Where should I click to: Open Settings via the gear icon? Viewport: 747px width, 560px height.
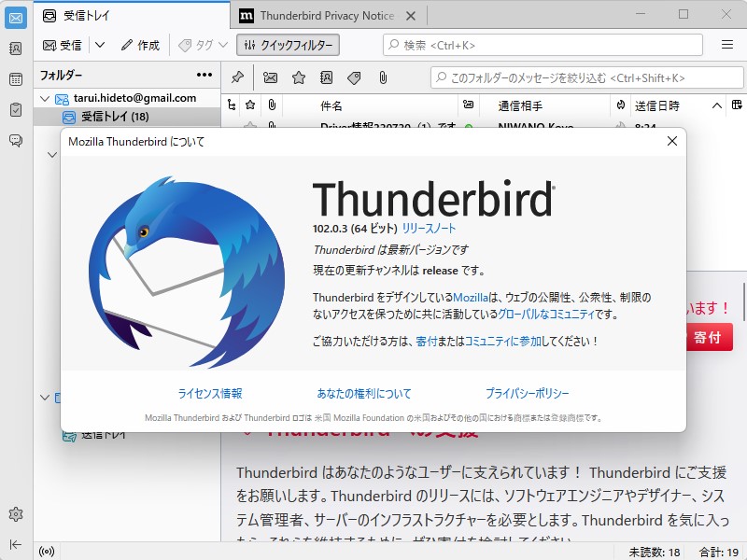pos(14,512)
